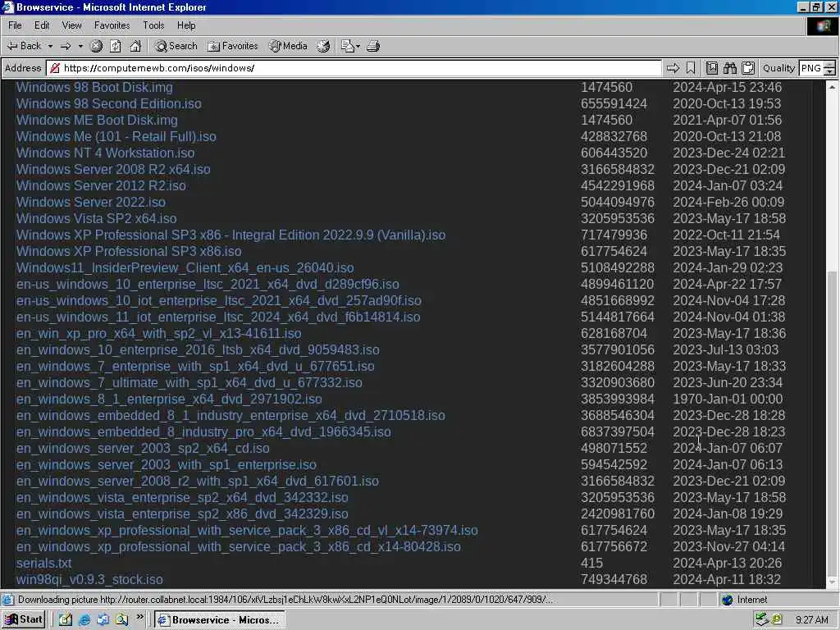Open the Media pane
This screenshot has width=840, height=630.
point(288,46)
